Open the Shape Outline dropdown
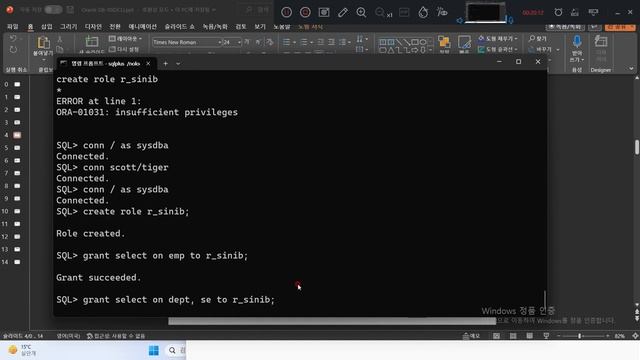The height and width of the screenshot is (360, 640). point(498,49)
